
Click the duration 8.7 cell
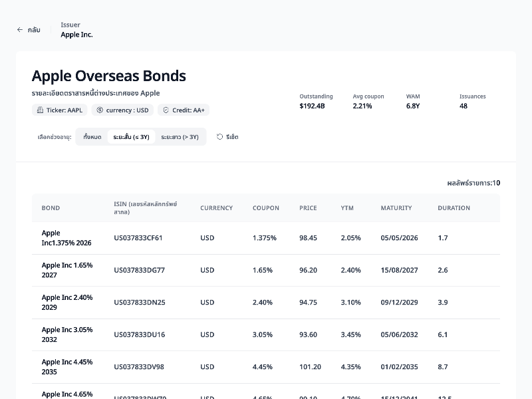[x=443, y=367]
